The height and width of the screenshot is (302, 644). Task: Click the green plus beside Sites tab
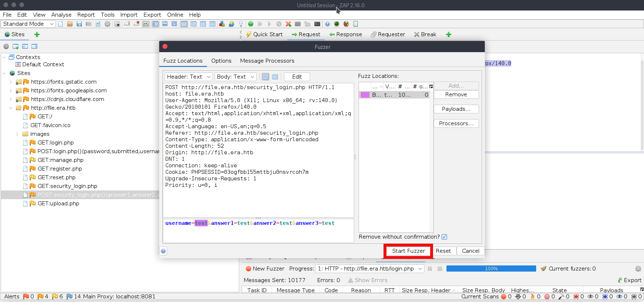37,34
